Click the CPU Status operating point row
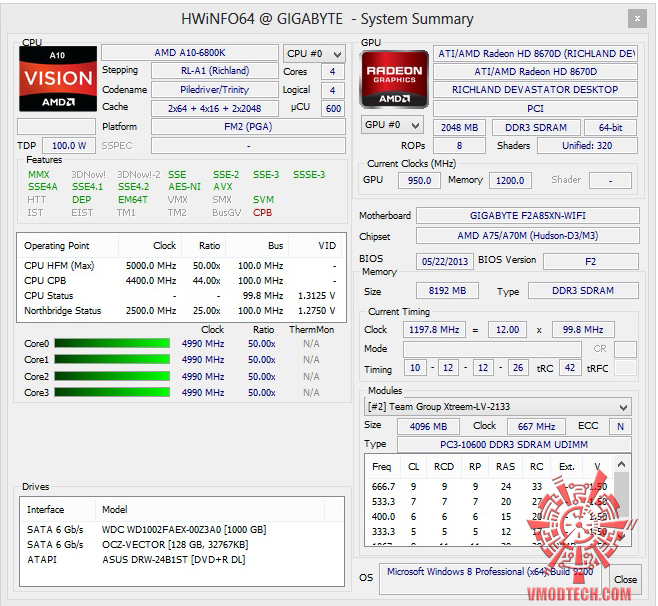 [x=181, y=295]
